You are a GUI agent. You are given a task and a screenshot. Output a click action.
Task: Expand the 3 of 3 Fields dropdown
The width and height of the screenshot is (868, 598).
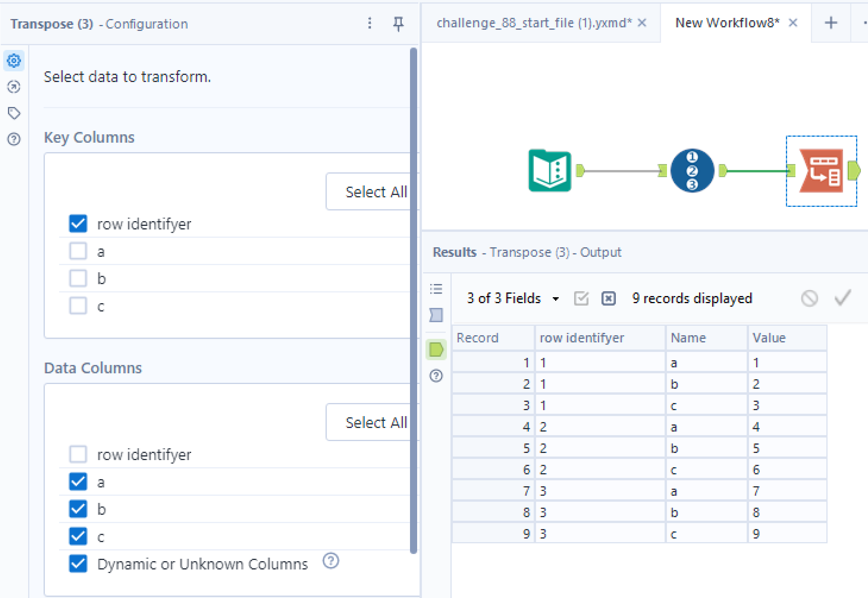556,299
